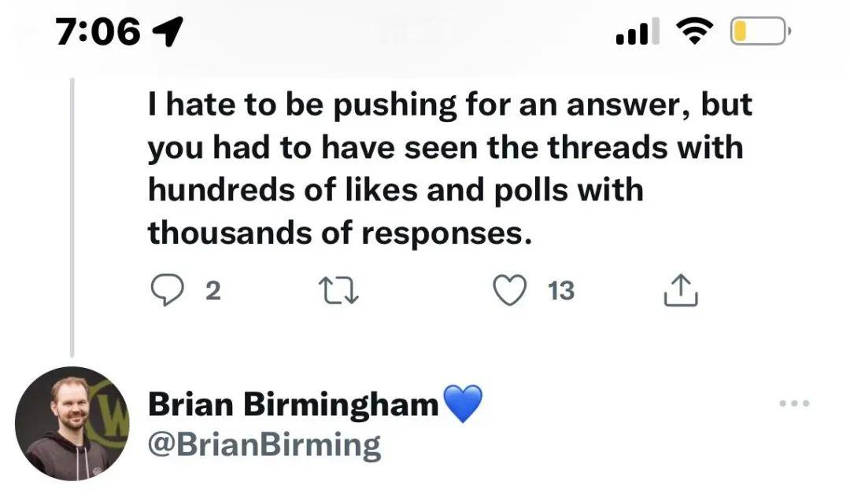The height and width of the screenshot is (504, 850).
Task: Tap the @BrianBirming handle
Action: 264,445
